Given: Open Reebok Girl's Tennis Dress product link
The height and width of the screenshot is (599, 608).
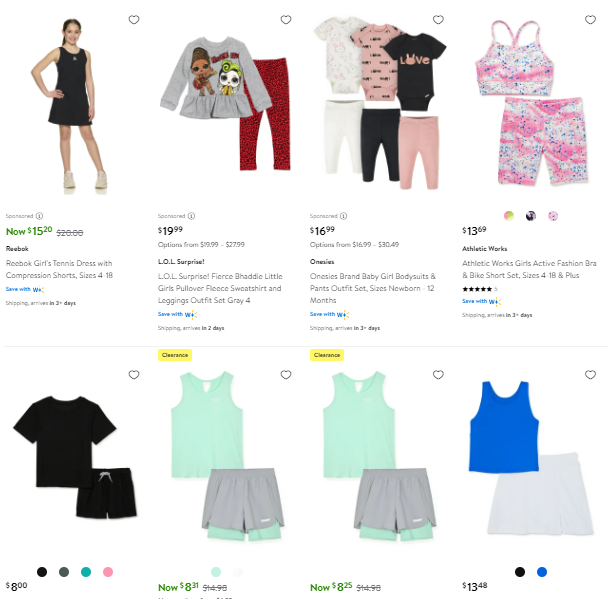Looking at the screenshot, I should (x=59, y=269).
